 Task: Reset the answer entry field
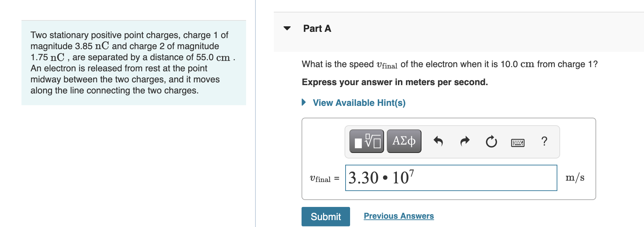pos(491,141)
